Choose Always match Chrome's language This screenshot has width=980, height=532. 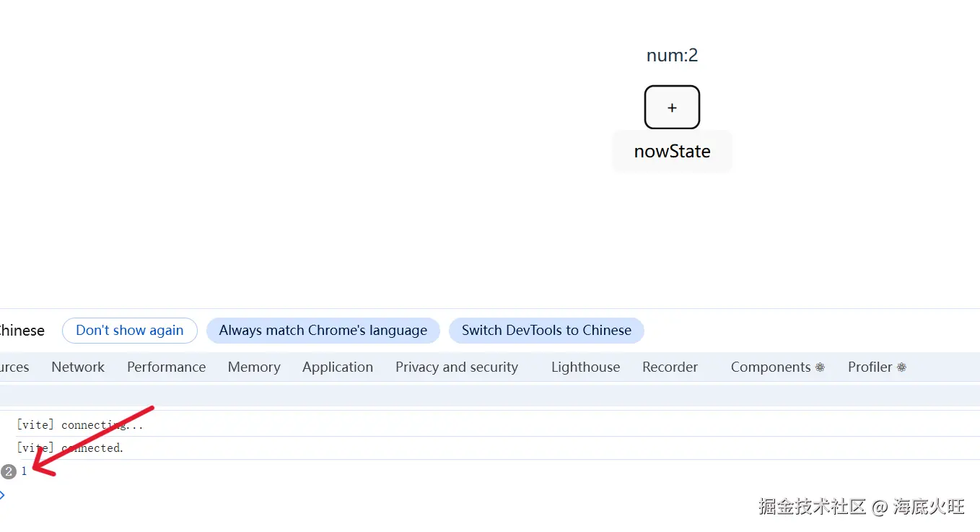point(323,331)
